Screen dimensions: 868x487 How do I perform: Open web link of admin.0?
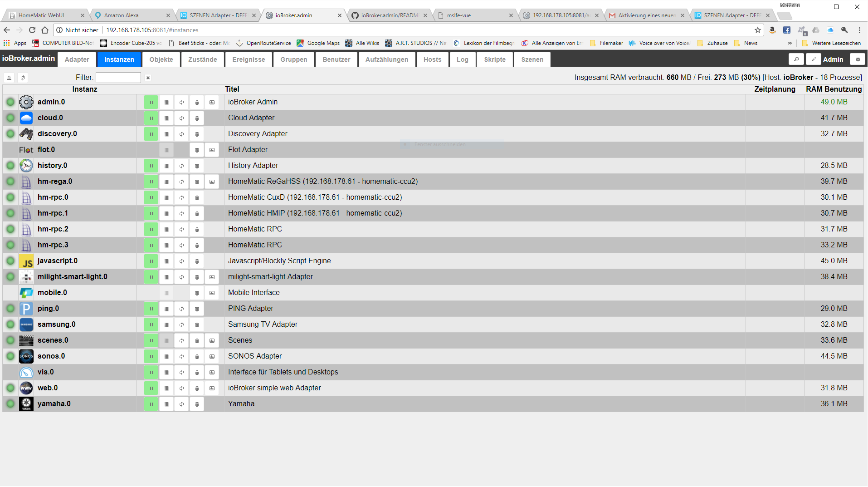212,102
